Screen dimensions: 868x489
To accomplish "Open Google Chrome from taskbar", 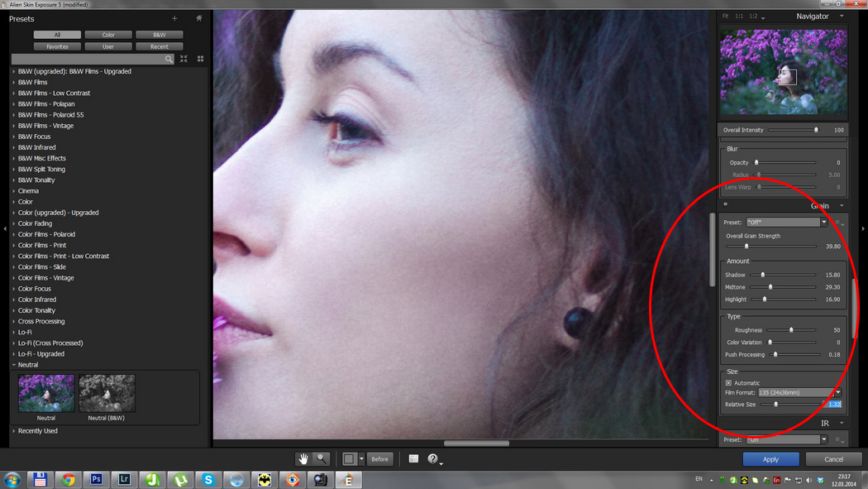I will 68,480.
